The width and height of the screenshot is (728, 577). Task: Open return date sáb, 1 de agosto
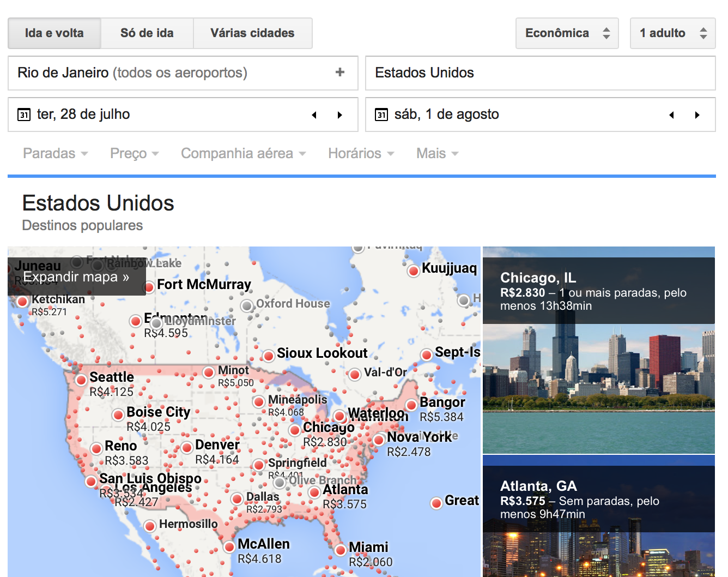coord(541,115)
